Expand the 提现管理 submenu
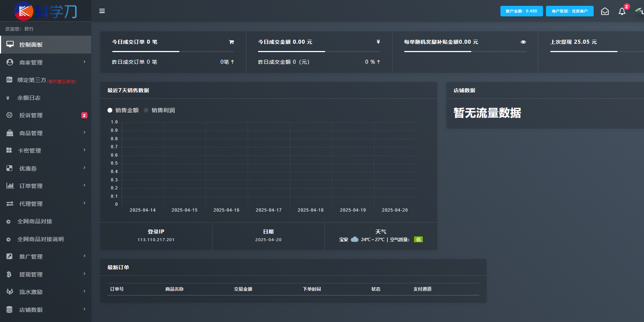The width and height of the screenshot is (644, 322). (46, 274)
